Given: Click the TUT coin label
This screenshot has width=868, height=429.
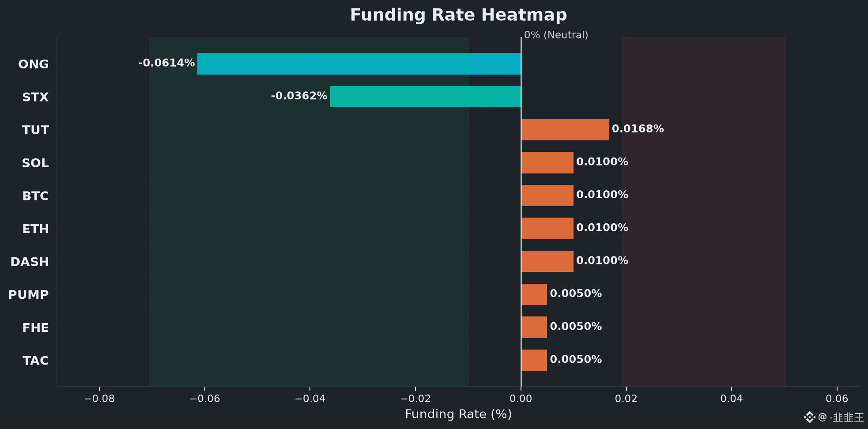Looking at the screenshot, I should pyautogui.click(x=35, y=130).
